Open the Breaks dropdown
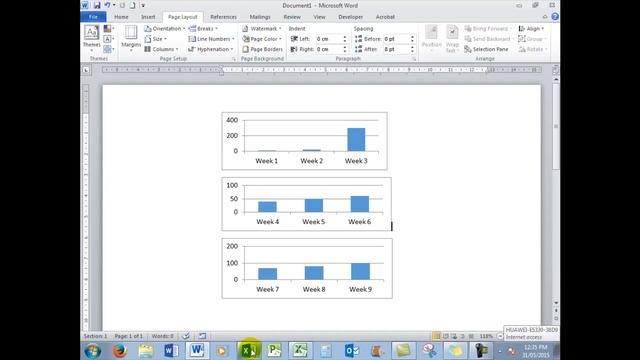Viewport: 640px width, 360px height. point(203,29)
